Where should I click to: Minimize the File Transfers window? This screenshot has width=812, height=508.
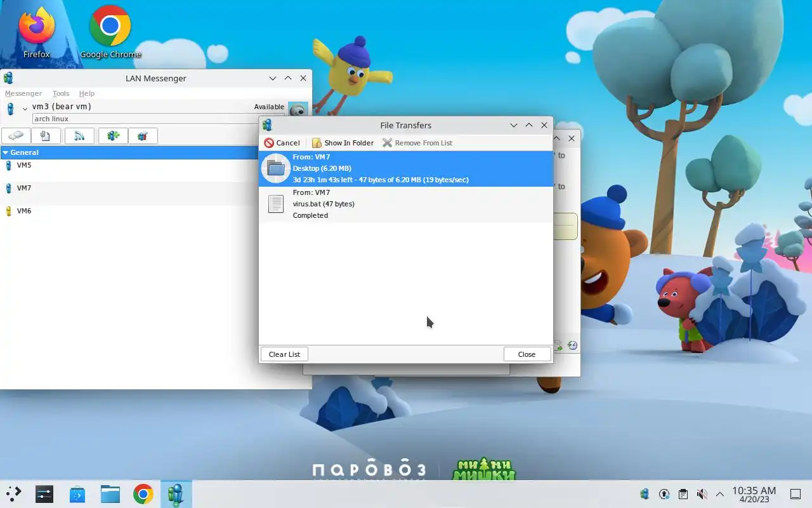pyautogui.click(x=514, y=125)
